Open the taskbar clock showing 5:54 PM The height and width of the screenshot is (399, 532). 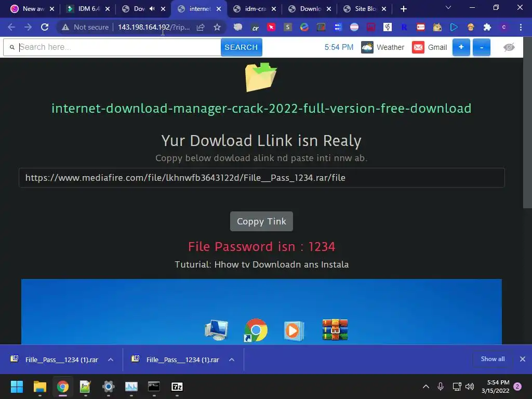(495, 387)
